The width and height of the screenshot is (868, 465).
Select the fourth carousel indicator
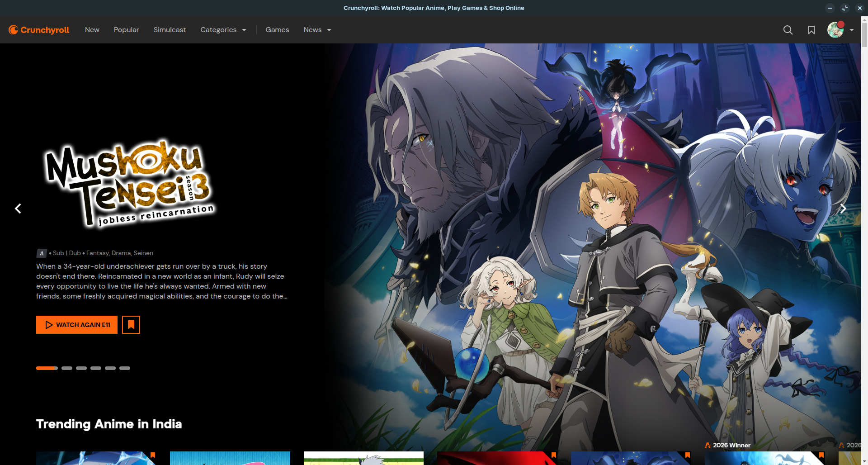click(96, 368)
